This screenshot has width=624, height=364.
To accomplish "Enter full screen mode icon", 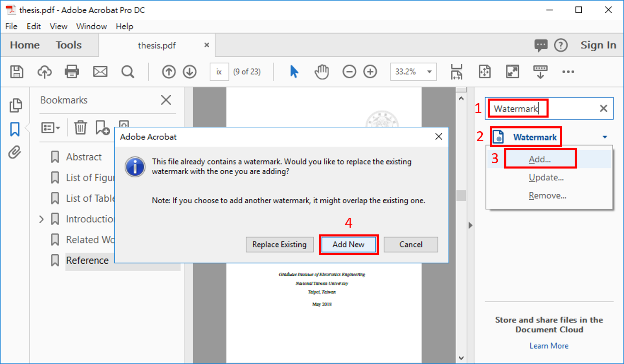I will tap(513, 72).
